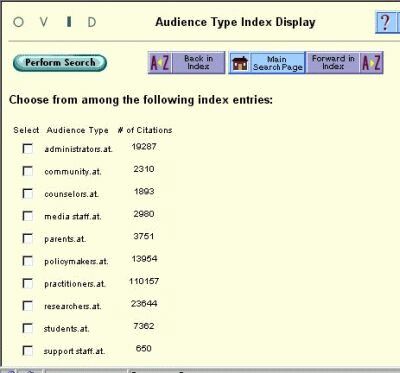Click the practitioners.at. entry text
The width and height of the screenshot is (400, 373).
[75, 284]
